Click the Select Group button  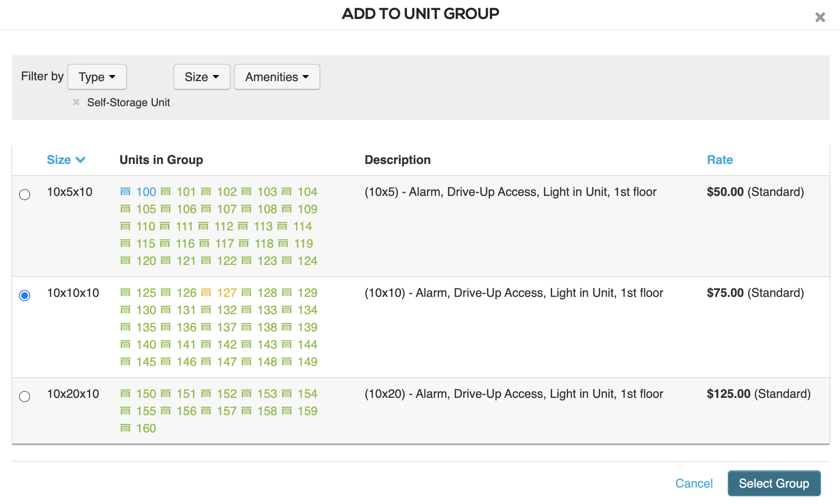click(x=774, y=483)
